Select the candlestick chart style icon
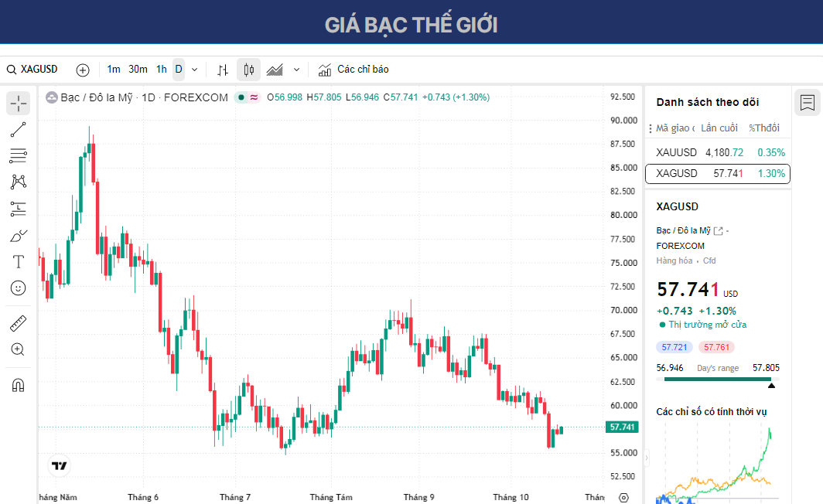This screenshot has width=823, height=504. click(x=249, y=70)
